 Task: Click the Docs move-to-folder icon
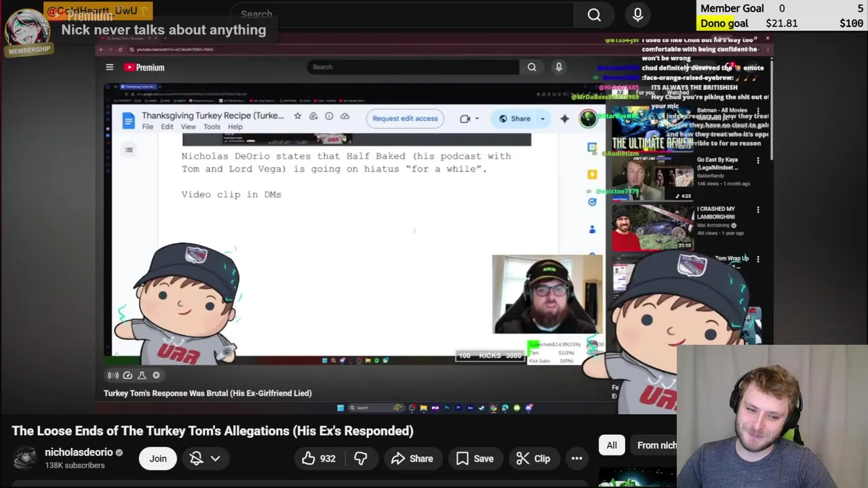(x=313, y=116)
